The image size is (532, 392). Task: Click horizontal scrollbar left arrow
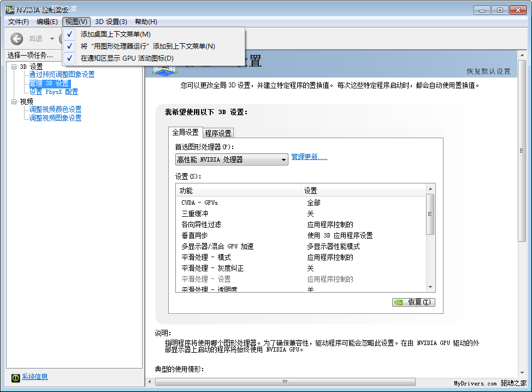point(150,382)
